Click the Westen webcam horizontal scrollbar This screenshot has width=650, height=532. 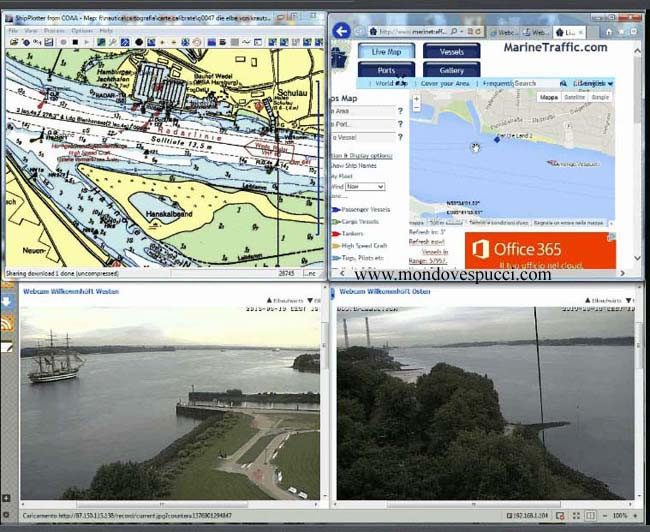[161, 505]
